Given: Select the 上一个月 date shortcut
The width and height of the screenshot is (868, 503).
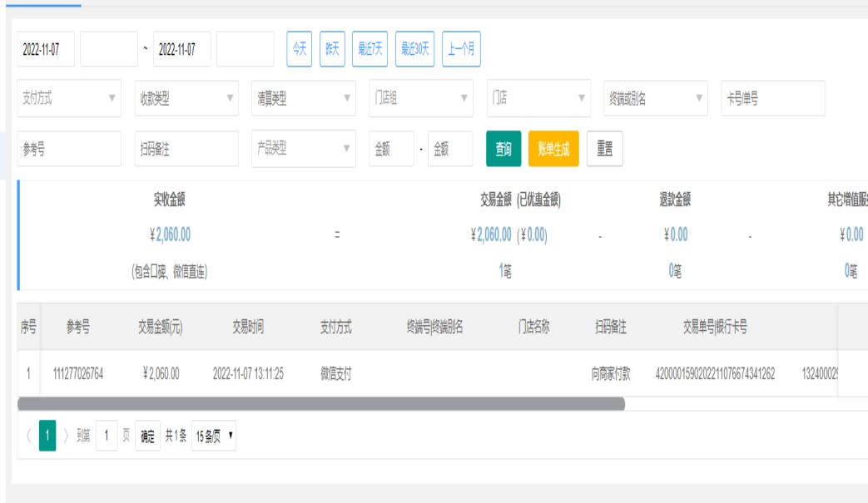Looking at the screenshot, I should [461, 49].
